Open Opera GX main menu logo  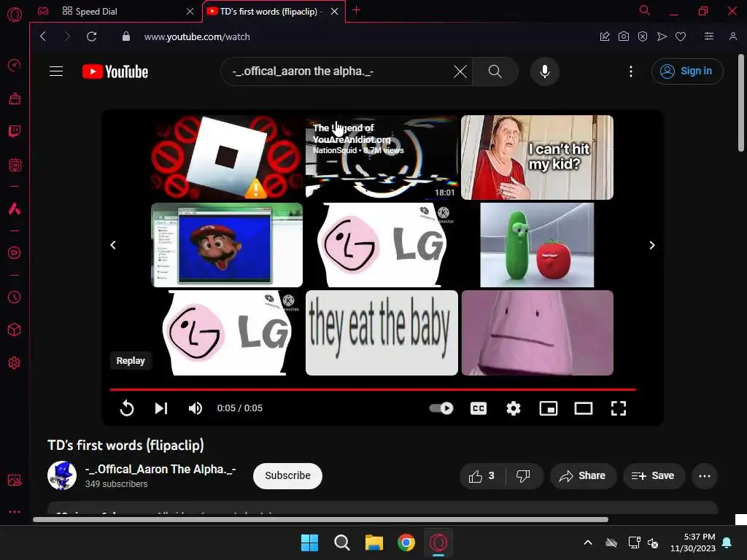[15, 15]
